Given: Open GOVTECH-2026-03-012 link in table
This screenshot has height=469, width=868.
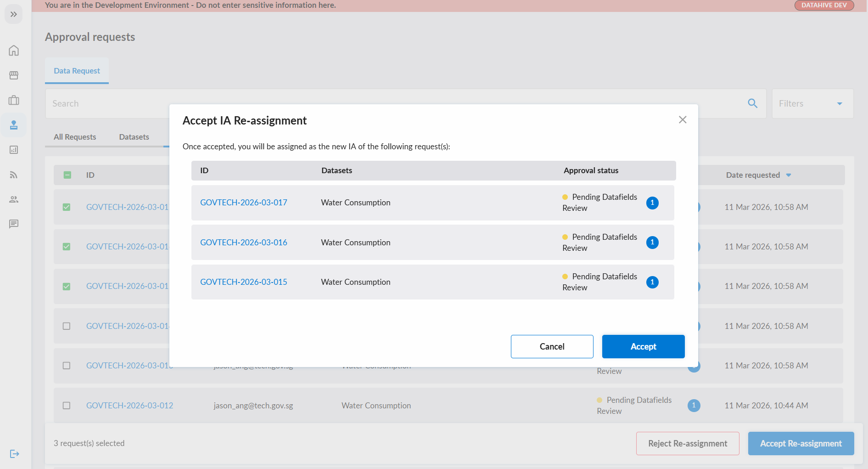Looking at the screenshot, I should 130,406.
